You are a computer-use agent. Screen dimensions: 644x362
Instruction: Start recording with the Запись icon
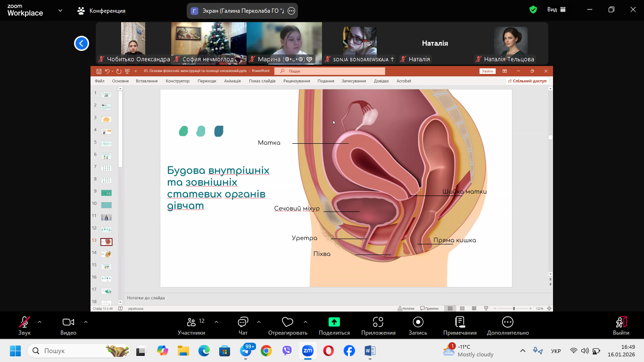(418, 322)
